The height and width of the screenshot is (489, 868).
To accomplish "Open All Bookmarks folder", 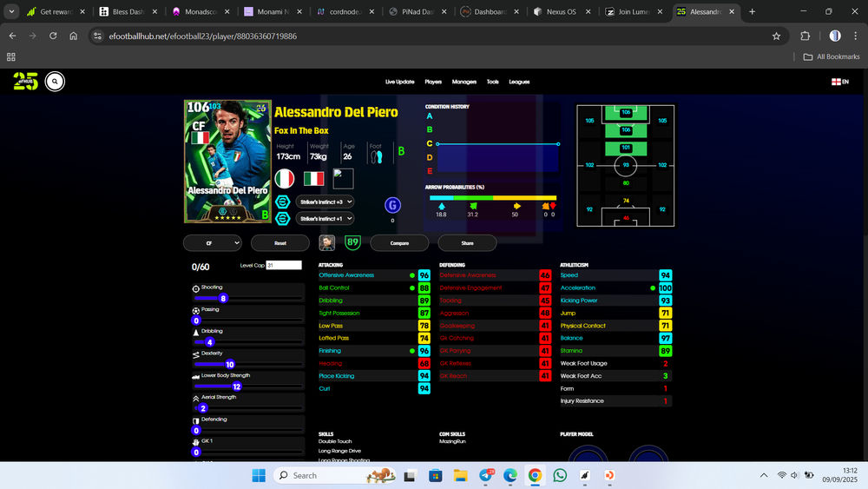I will click(x=832, y=56).
